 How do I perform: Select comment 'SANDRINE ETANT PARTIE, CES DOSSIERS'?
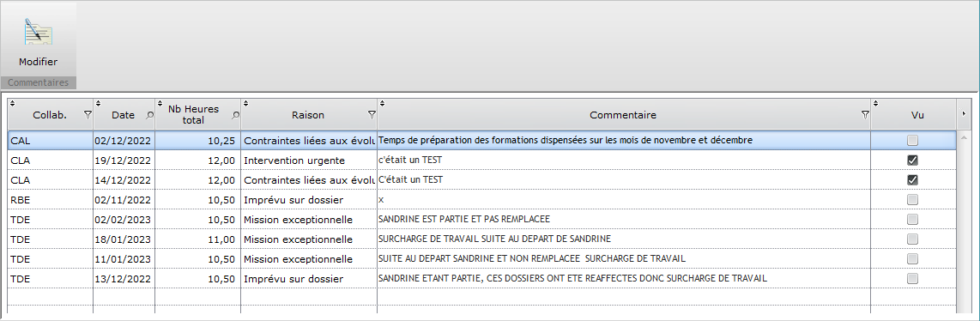(x=625, y=279)
